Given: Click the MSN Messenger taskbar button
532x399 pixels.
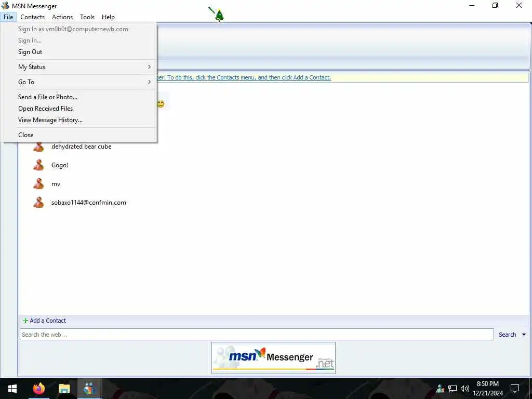Looking at the screenshot, I should coord(89,389).
